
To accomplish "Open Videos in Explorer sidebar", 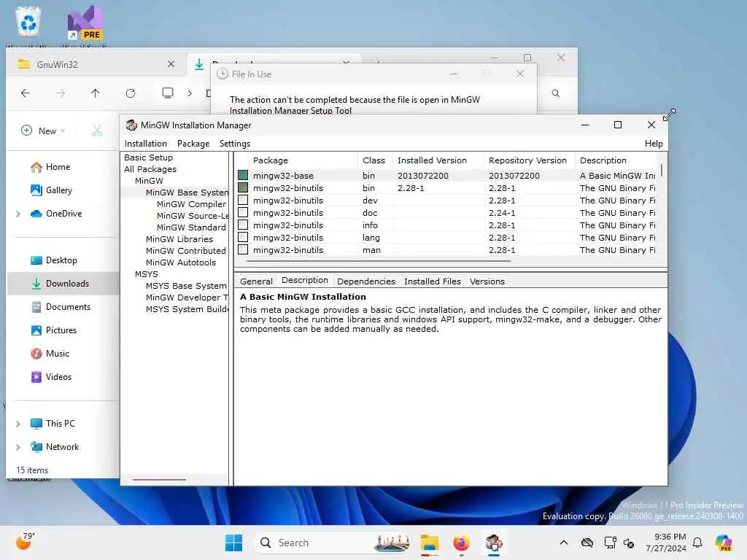I will [52, 377].
